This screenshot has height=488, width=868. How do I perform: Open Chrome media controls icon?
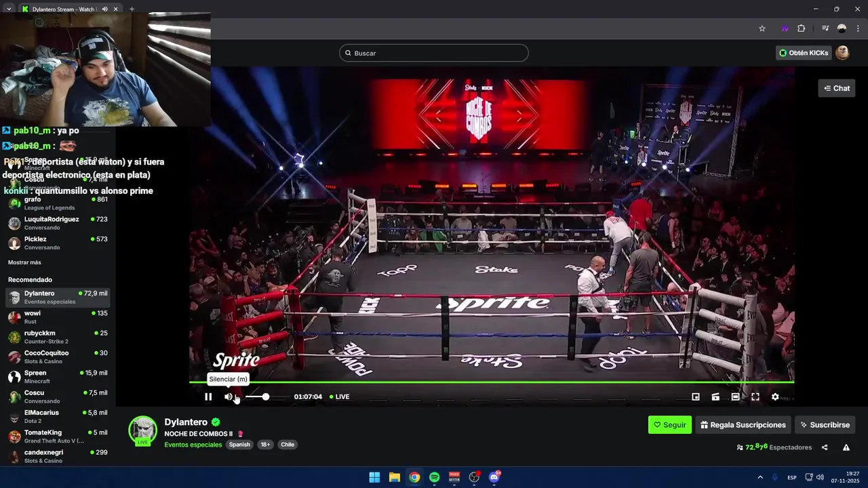point(825,28)
